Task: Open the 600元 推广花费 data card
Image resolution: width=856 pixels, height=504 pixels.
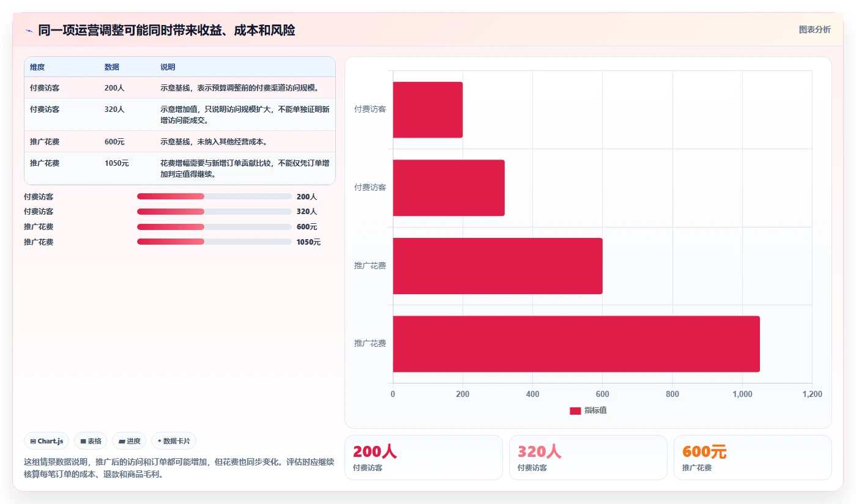Action: click(753, 458)
